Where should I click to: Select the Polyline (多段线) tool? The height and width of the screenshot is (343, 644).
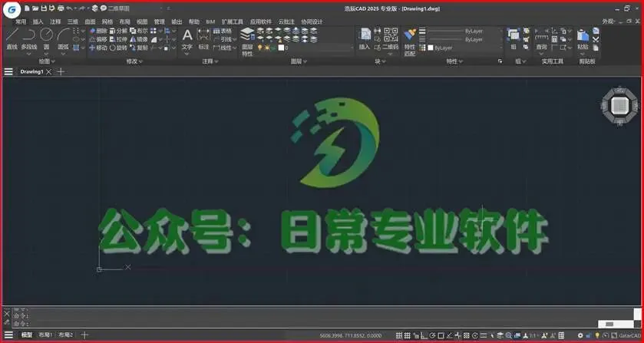pos(28,39)
